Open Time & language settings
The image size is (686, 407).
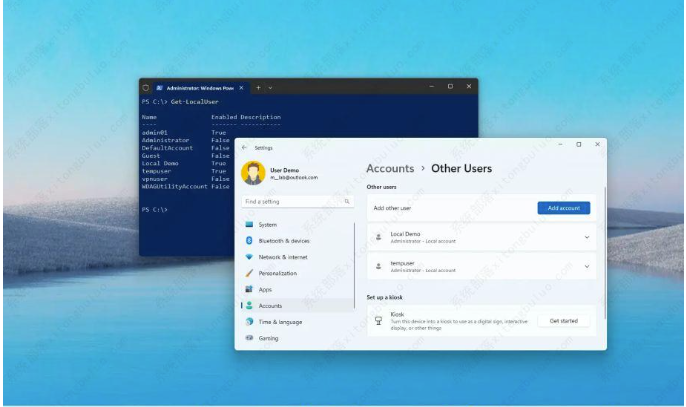coord(298,322)
